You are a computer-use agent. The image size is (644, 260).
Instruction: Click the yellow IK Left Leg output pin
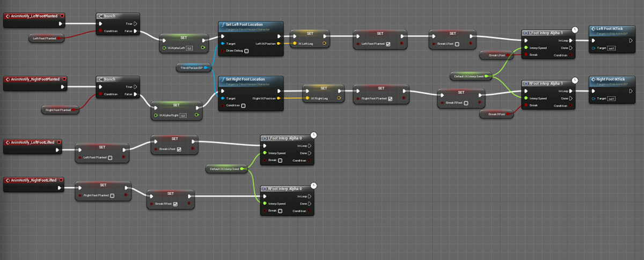pos(324,43)
